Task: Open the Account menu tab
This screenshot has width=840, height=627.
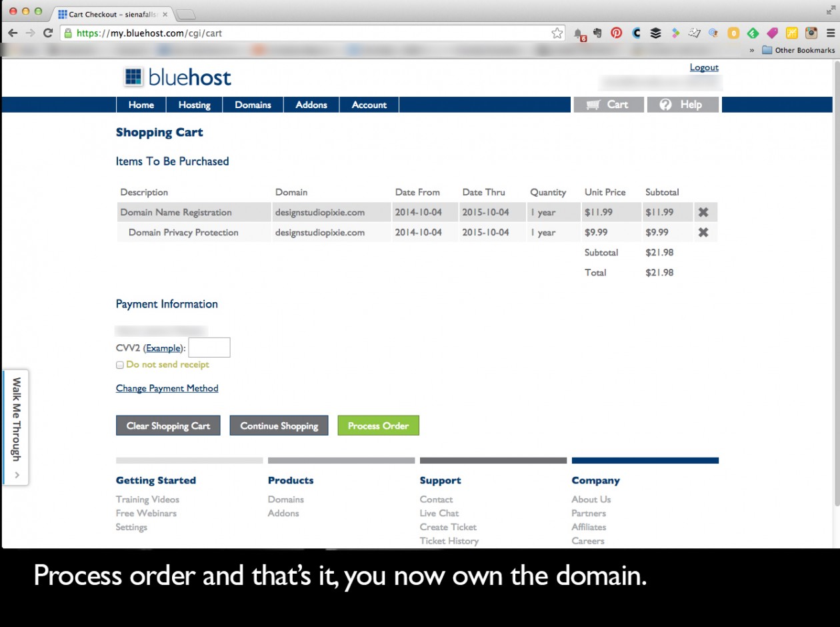Action: coord(369,105)
